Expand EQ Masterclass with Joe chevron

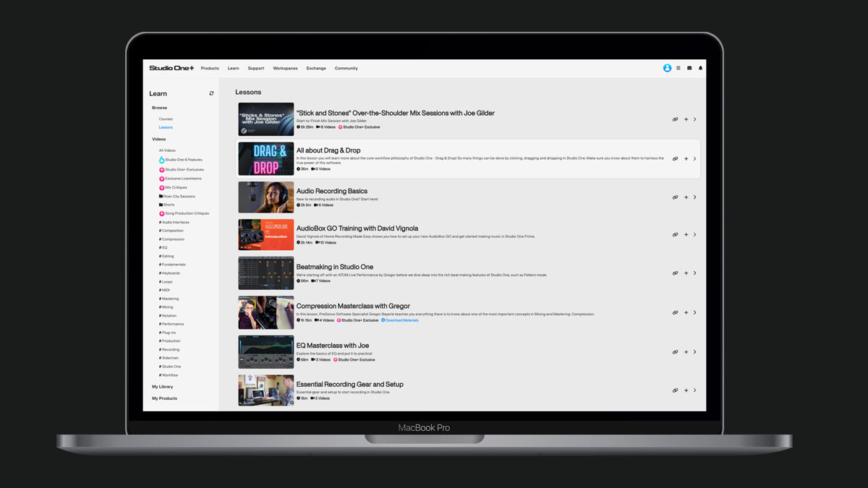coord(695,352)
